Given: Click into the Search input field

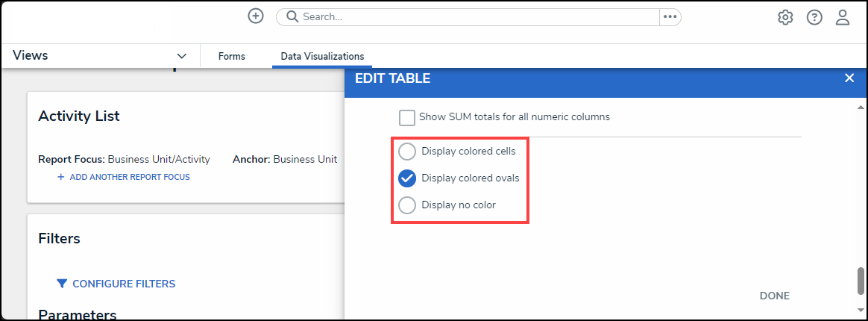Looking at the screenshot, I should 477,16.
